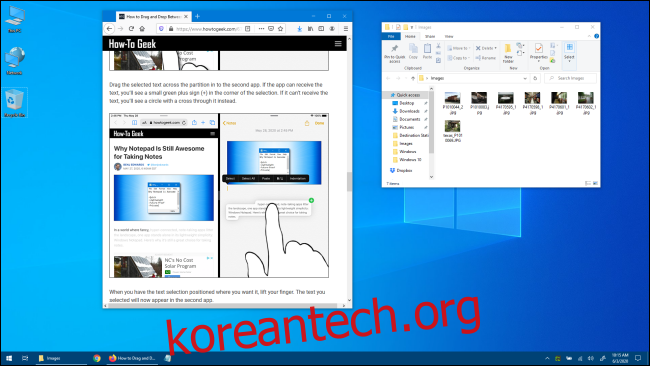Open How-To Geek site menu icon
The image size is (650, 366).
tap(338, 44)
